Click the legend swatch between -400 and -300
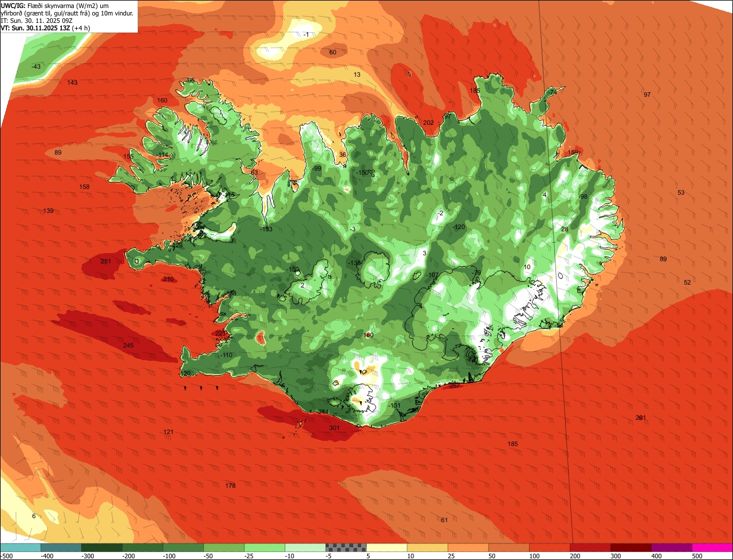Screen dimensions: 733x560 click(x=61, y=547)
